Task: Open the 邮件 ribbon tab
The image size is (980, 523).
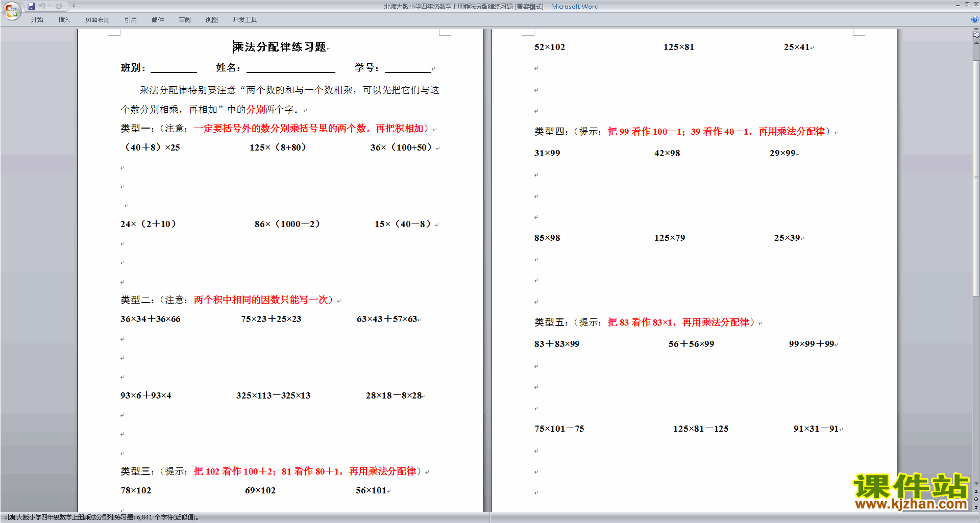Action: [x=158, y=19]
